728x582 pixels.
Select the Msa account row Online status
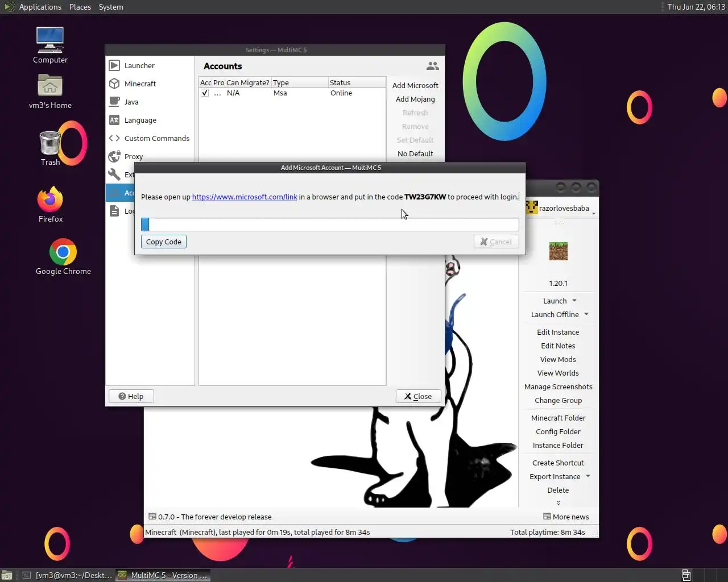[341, 93]
